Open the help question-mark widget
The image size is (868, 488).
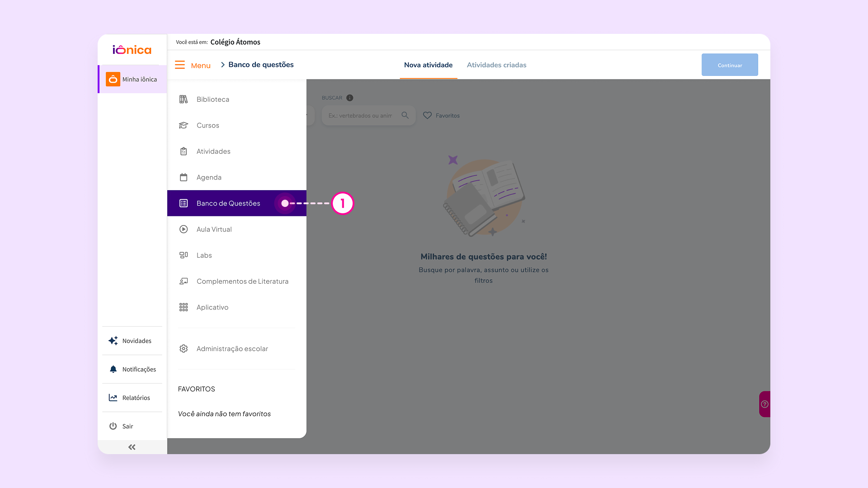point(764,404)
